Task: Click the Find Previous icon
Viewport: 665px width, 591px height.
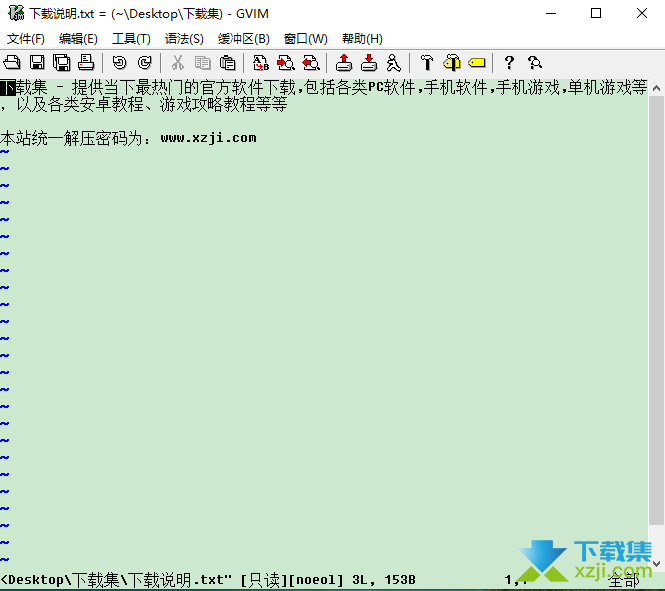Action: [311, 63]
